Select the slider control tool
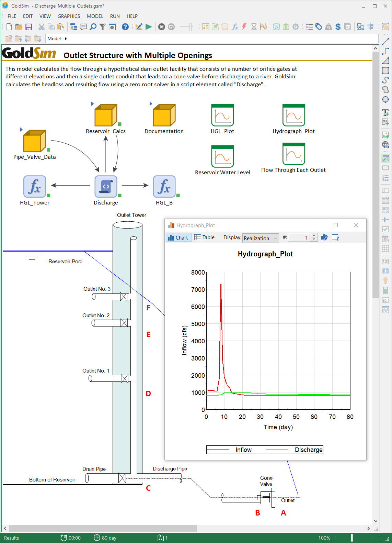392x543 pixels. 385,220
